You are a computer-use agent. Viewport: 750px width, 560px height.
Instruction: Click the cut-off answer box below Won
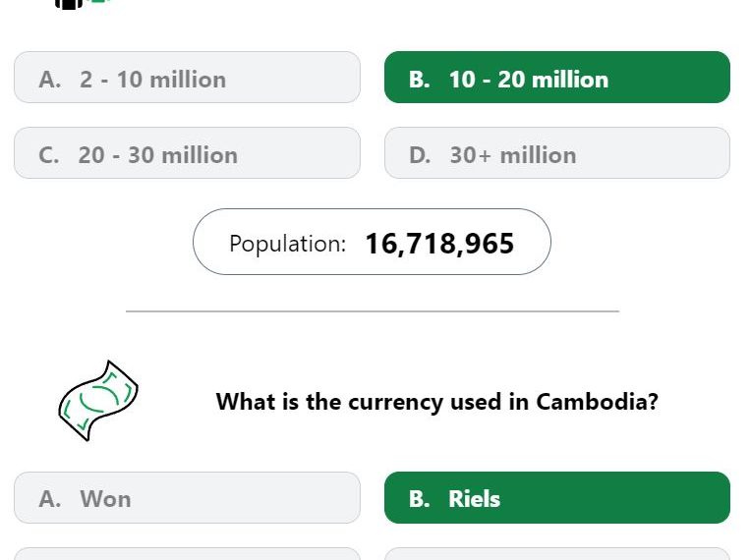(x=187, y=554)
